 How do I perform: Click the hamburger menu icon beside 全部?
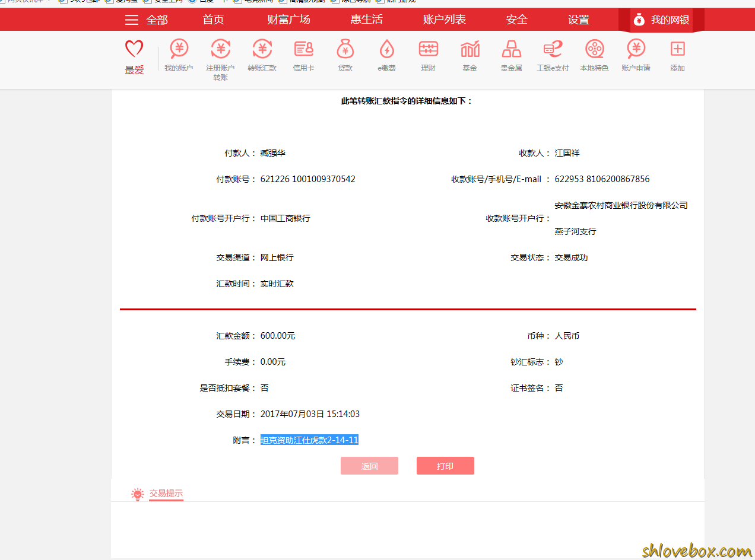132,20
